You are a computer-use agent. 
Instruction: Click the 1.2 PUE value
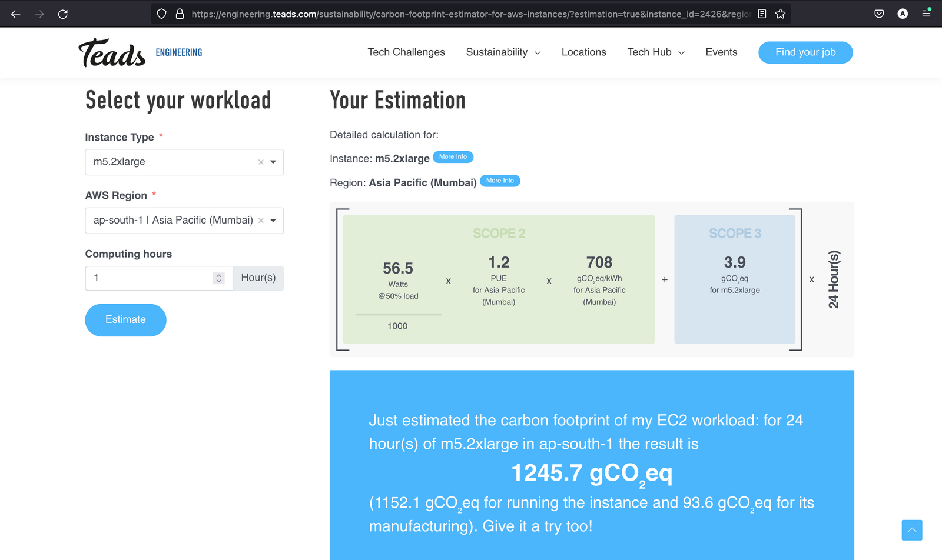pyautogui.click(x=499, y=262)
